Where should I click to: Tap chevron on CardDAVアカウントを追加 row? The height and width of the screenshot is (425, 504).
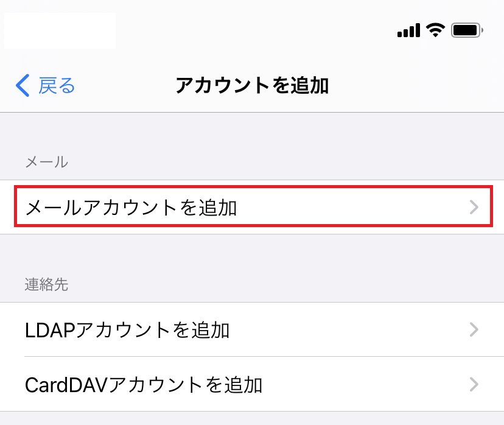tap(475, 384)
